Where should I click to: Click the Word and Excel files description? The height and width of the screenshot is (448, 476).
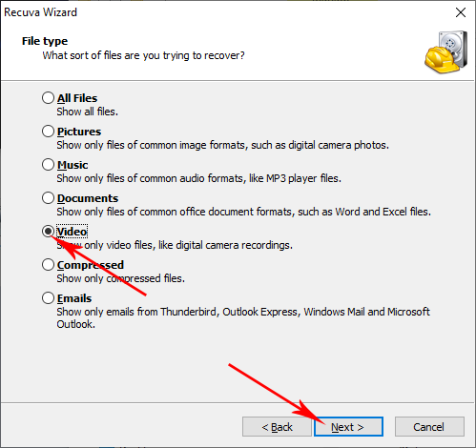(x=244, y=212)
